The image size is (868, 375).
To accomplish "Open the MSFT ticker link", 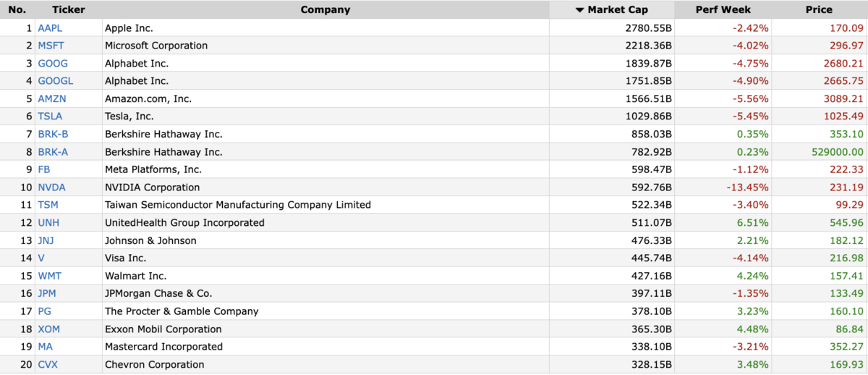I will (51, 46).
